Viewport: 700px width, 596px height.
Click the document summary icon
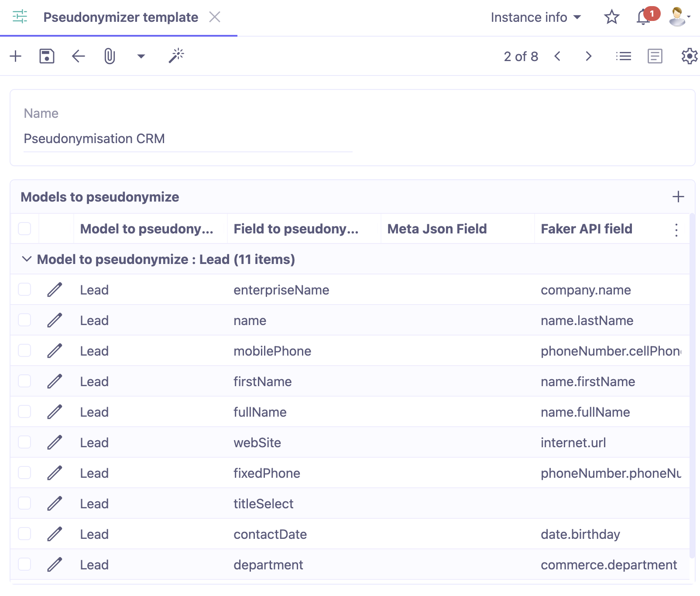654,56
